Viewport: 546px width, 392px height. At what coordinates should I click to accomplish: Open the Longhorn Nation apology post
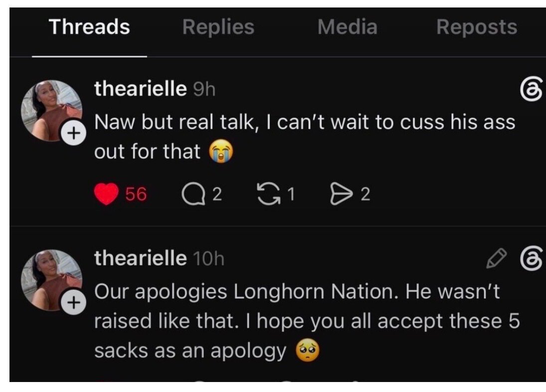307,321
